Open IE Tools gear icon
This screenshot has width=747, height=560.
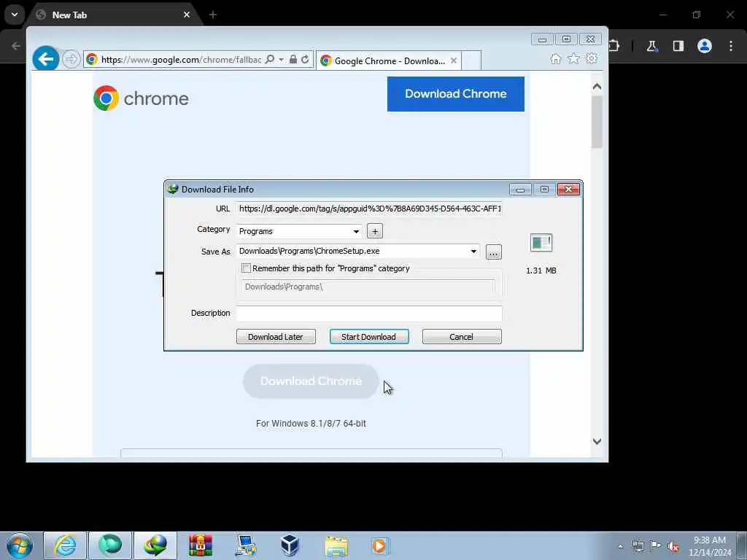pyautogui.click(x=592, y=58)
